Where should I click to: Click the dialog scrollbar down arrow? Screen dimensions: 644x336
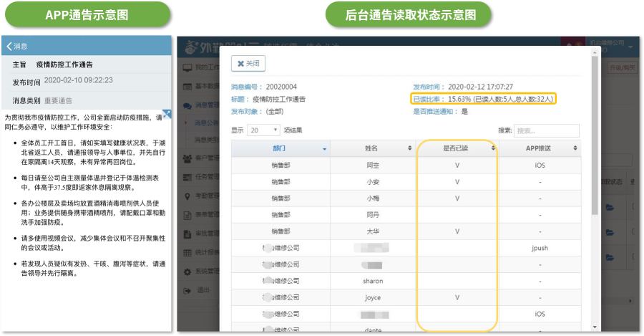click(595, 327)
